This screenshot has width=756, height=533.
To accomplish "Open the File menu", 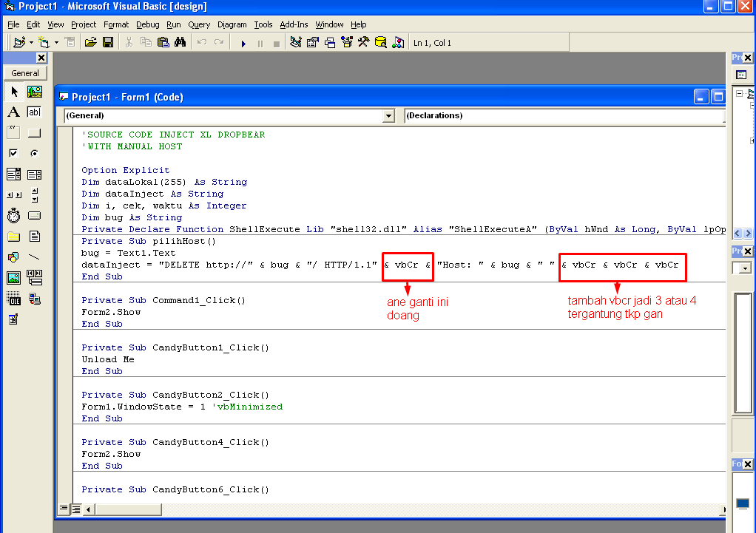I will coord(13,24).
